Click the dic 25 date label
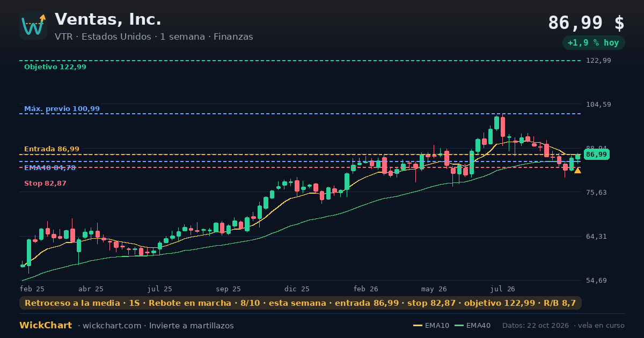 click(x=297, y=289)
